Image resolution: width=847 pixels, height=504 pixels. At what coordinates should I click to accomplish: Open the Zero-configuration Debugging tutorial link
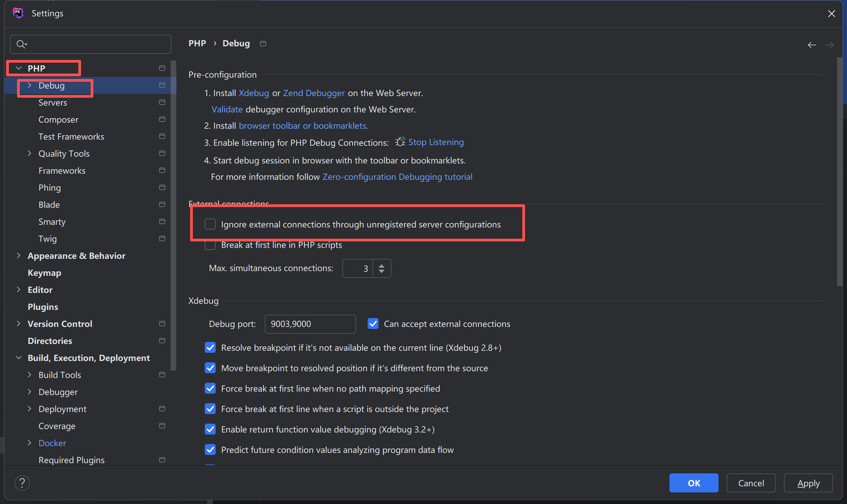pos(397,177)
